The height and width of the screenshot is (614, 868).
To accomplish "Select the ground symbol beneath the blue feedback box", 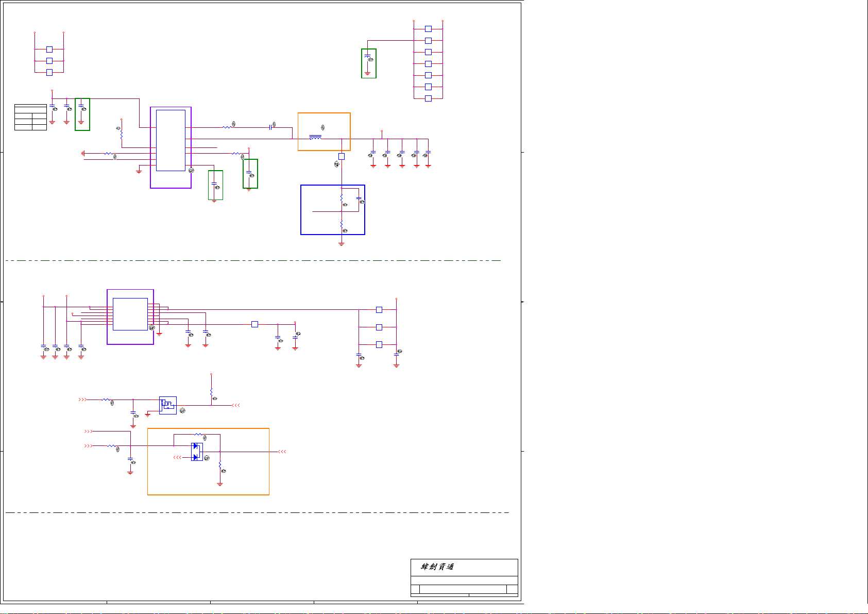I will coord(341,244).
